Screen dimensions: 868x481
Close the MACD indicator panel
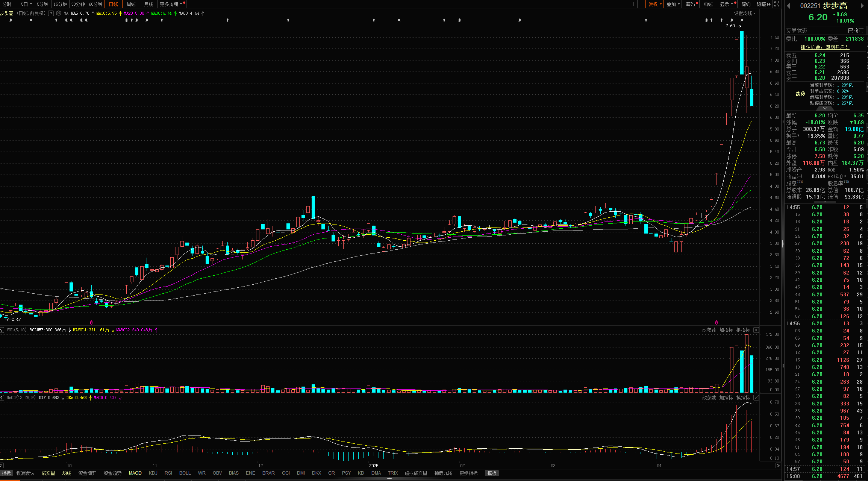coord(756,398)
